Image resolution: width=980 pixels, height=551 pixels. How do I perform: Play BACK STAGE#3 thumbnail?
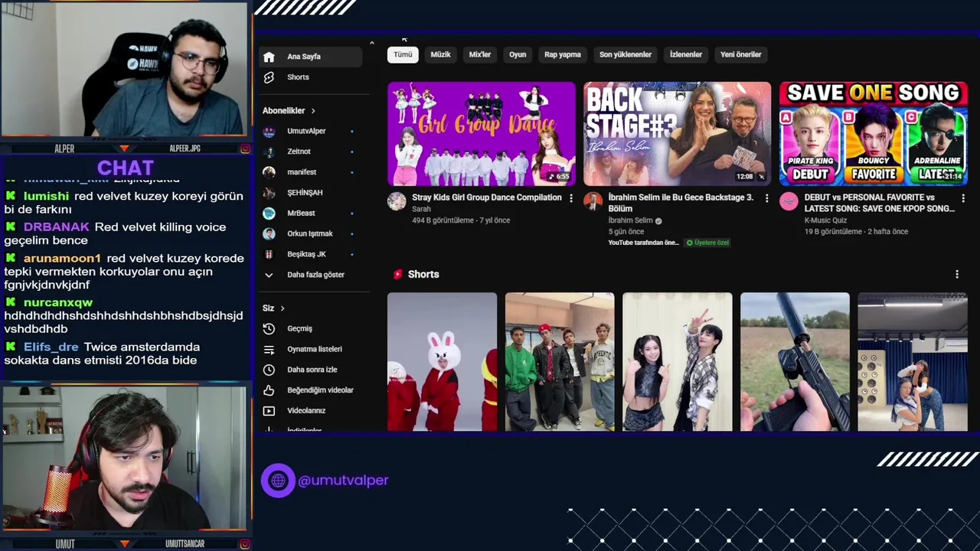678,134
